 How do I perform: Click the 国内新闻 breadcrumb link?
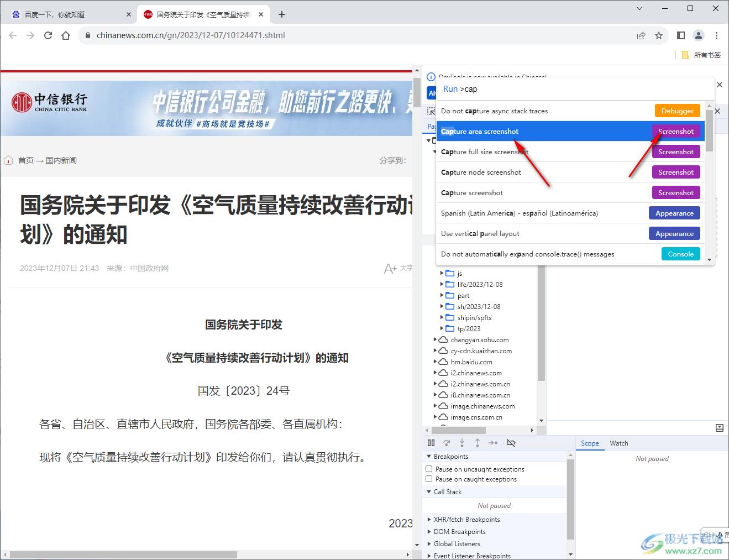click(61, 160)
